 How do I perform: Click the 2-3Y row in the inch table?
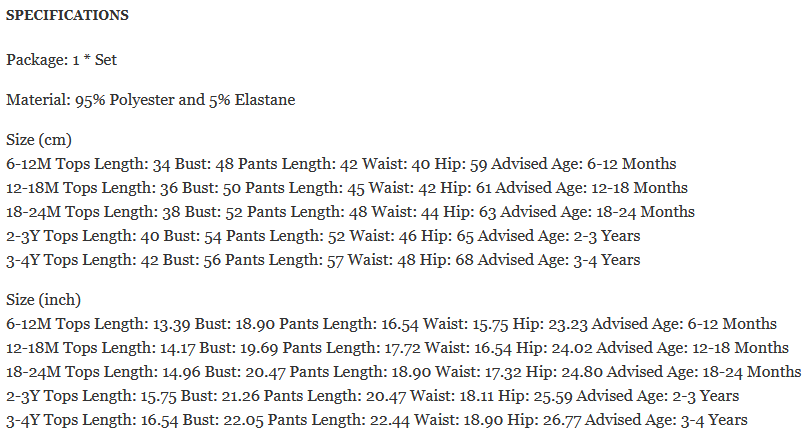[x=373, y=396]
